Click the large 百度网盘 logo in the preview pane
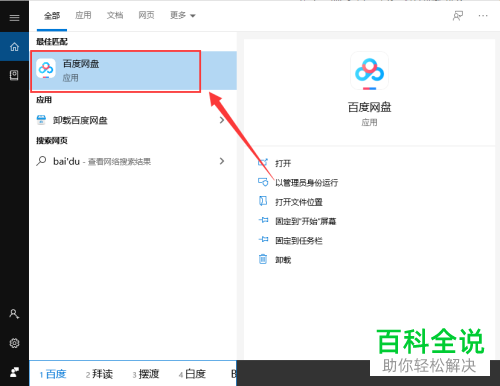Image resolution: width=500 pixels, height=386 pixels. [x=369, y=71]
